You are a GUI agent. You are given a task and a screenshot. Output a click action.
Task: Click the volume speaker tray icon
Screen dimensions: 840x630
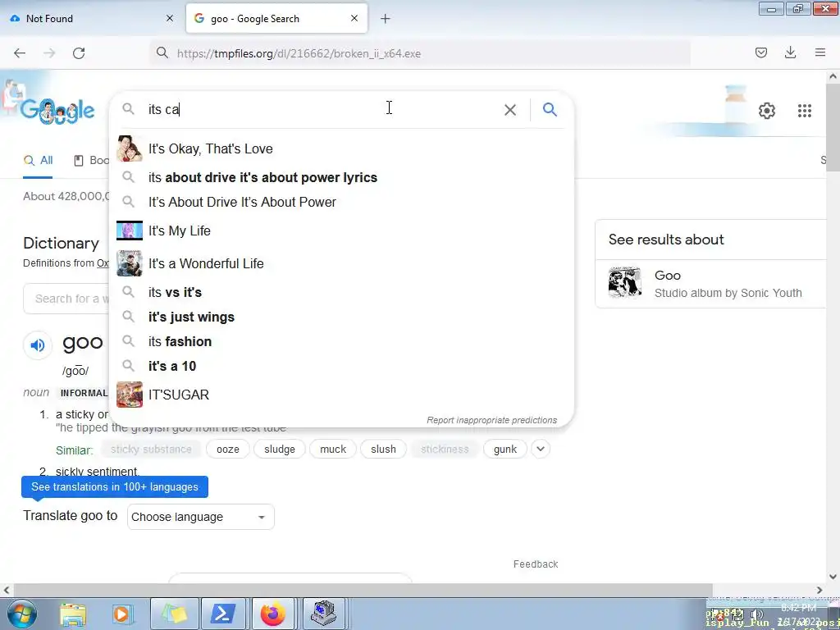pos(756,614)
